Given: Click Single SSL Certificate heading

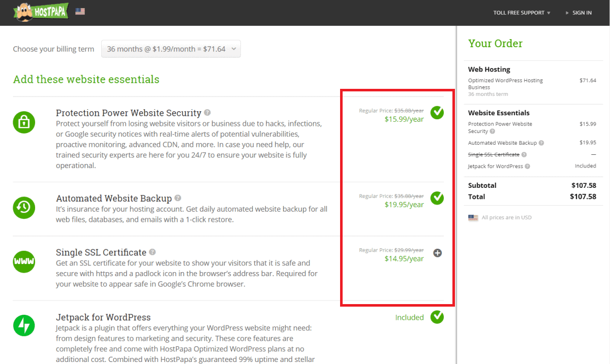Looking at the screenshot, I should click(101, 252).
